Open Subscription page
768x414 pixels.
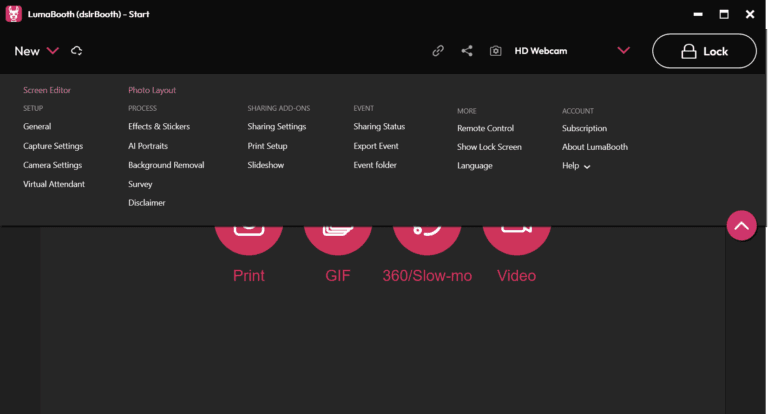coord(584,128)
